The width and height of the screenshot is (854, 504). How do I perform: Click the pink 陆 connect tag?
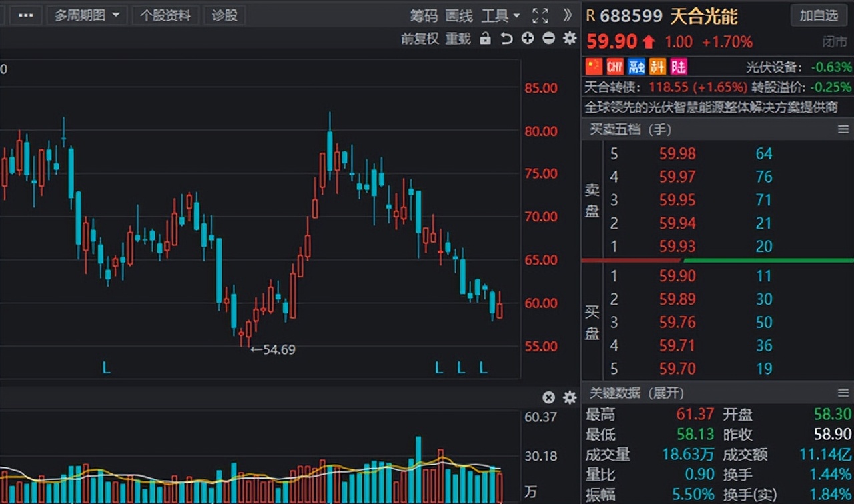point(679,66)
